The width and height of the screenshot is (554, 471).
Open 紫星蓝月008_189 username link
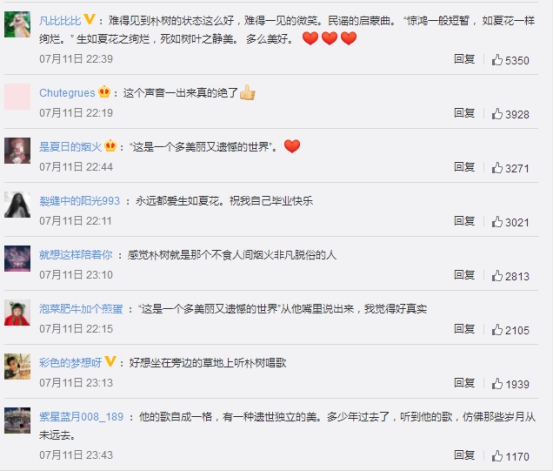coord(81,417)
